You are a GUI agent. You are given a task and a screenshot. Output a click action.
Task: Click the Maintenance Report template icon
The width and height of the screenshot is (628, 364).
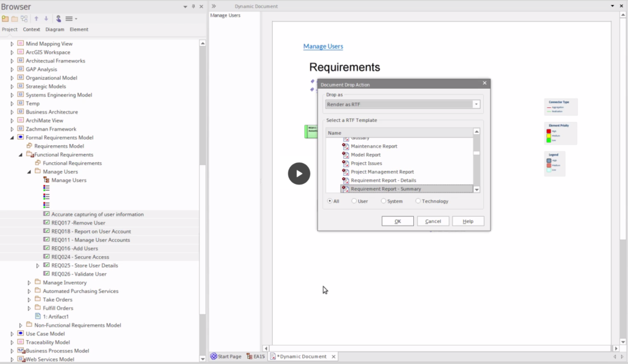pos(346,146)
